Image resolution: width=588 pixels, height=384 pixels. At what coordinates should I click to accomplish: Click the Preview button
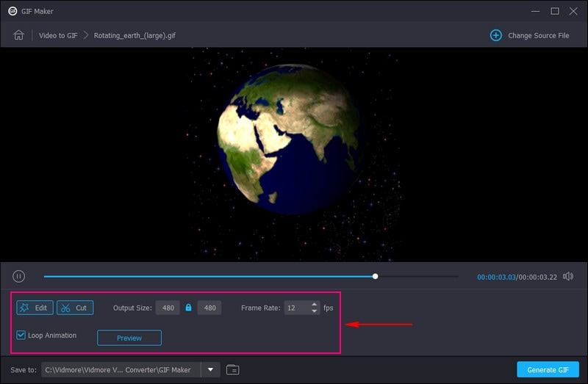[129, 338]
